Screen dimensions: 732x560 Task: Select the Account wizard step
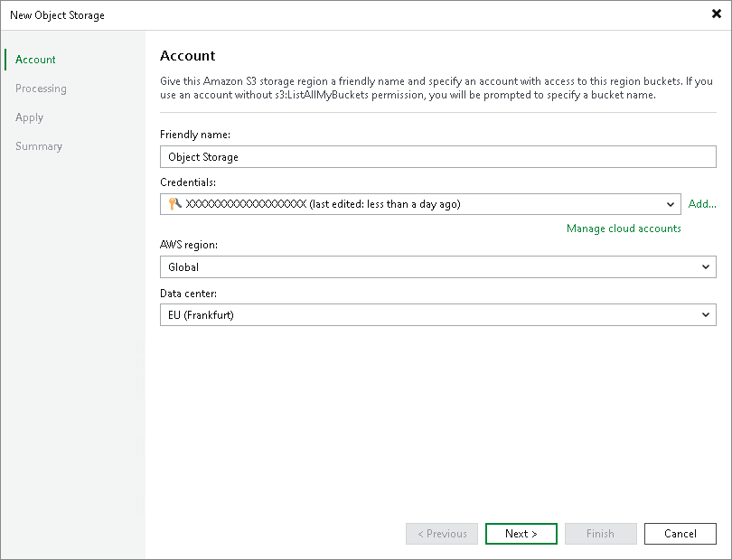pyautogui.click(x=35, y=60)
